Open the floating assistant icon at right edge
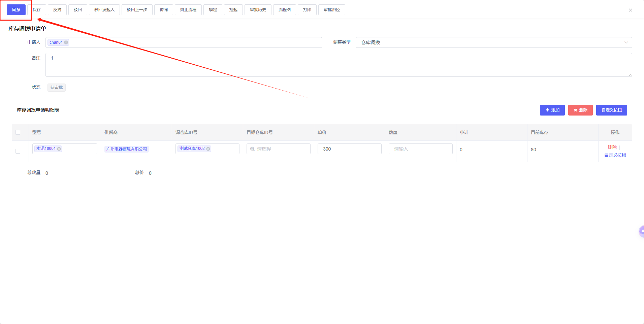Viewport: 644px width, 324px height. (x=641, y=231)
